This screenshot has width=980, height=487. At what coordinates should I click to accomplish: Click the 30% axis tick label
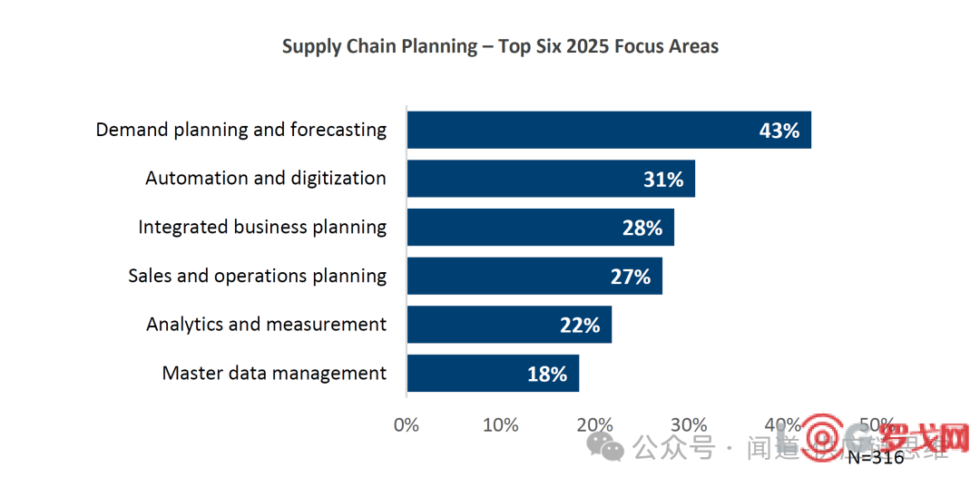point(689,425)
